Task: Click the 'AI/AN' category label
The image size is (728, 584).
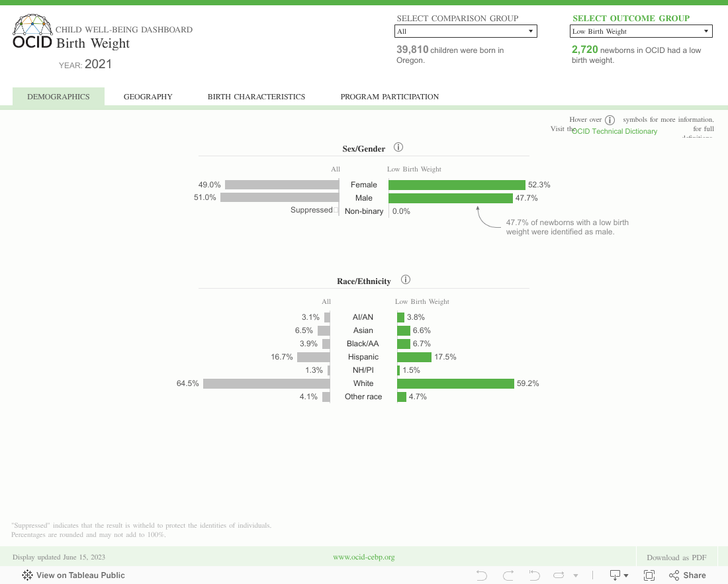Action: pos(363,317)
